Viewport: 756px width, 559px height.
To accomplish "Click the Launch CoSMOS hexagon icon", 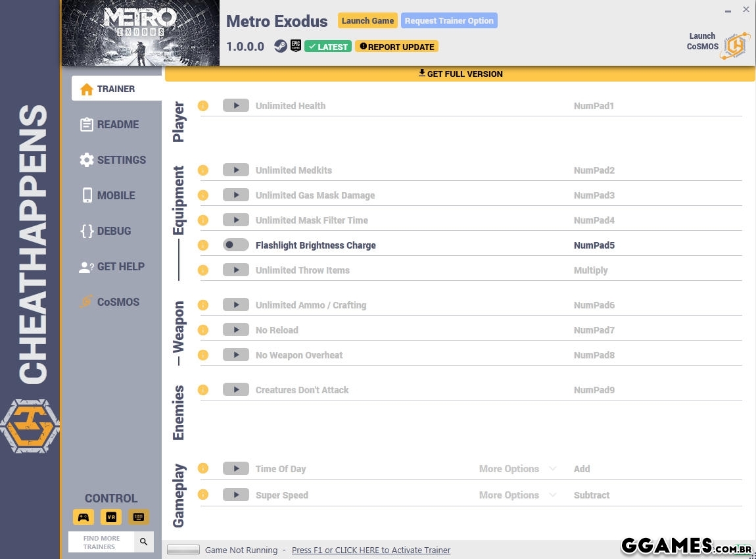I will click(734, 45).
